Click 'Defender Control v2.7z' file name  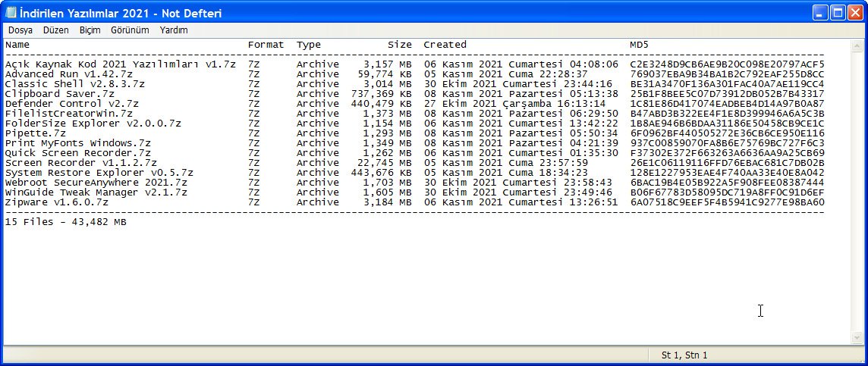click(72, 103)
